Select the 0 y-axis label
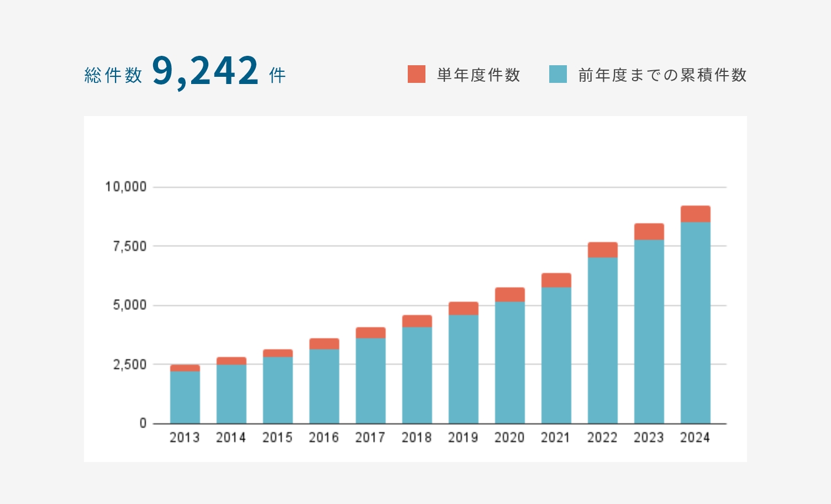 pyautogui.click(x=143, y=423)
